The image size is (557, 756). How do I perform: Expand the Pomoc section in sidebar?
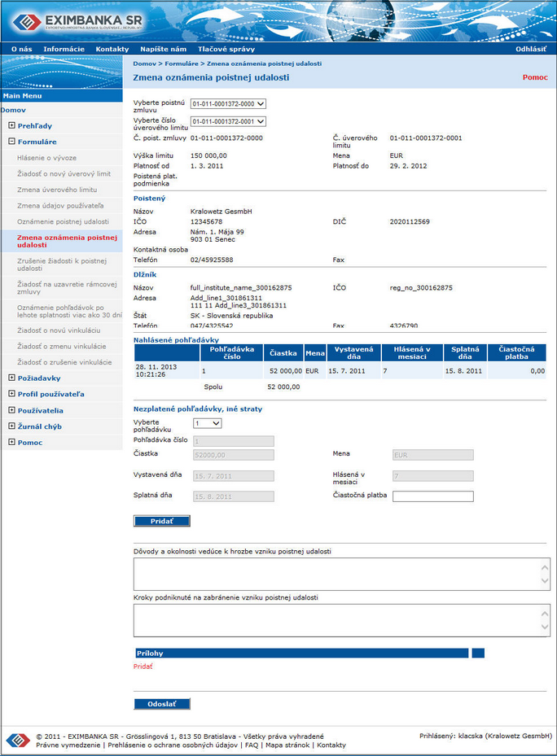coord(11,442)
